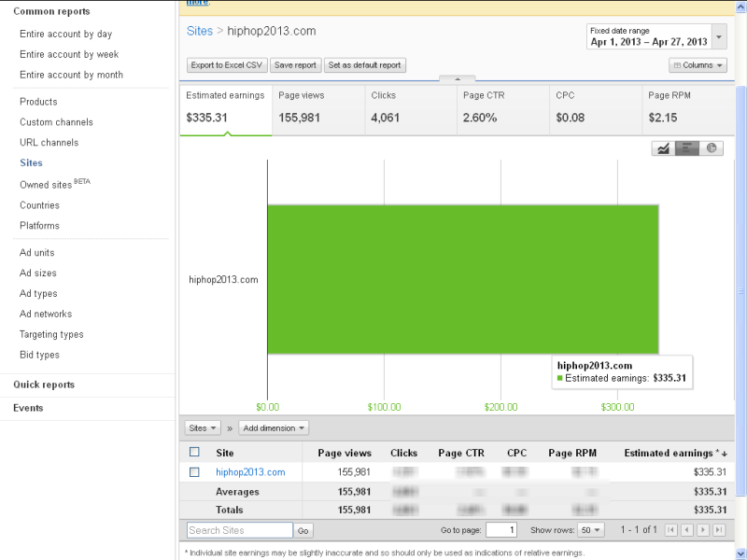Sort by Site column header

click(x=225, y=453)
